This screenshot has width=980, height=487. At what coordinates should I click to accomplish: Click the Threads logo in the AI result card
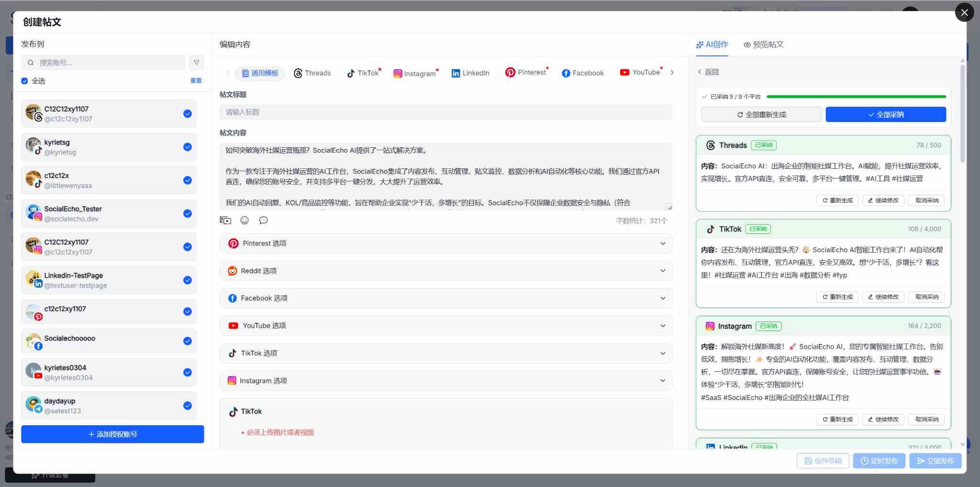tap(711, 145)
